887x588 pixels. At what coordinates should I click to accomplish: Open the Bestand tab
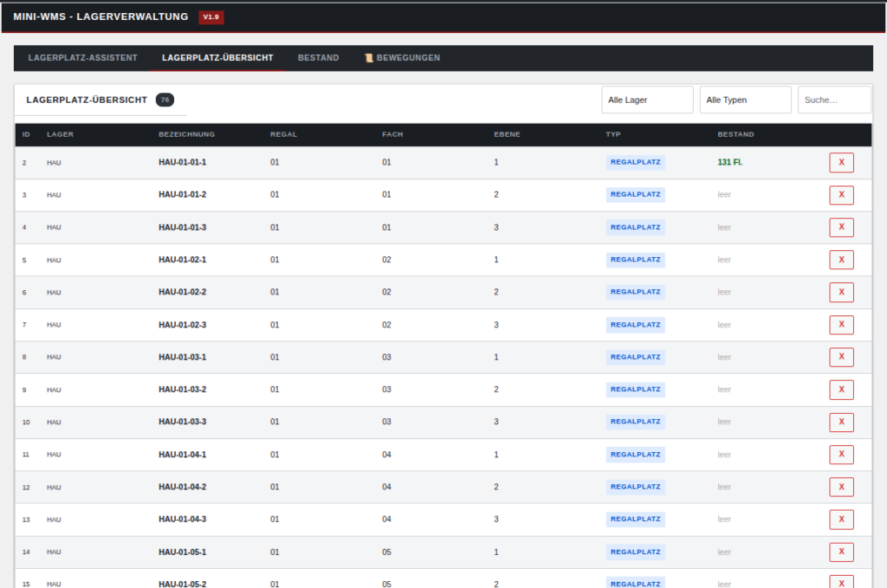click(318, 58)
